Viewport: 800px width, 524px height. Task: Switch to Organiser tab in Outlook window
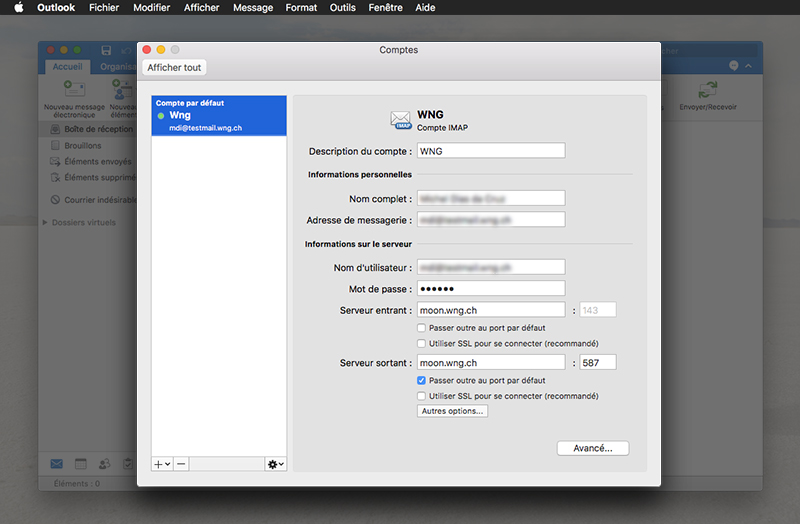pyautogui.click(x=117, y=67)
